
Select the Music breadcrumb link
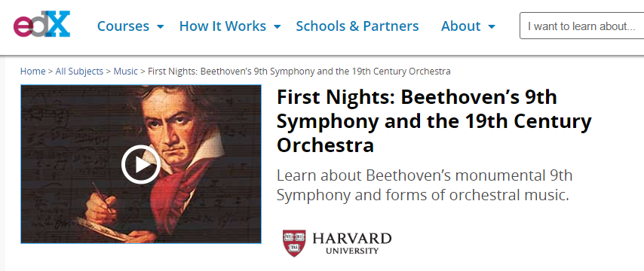(126, 72)
